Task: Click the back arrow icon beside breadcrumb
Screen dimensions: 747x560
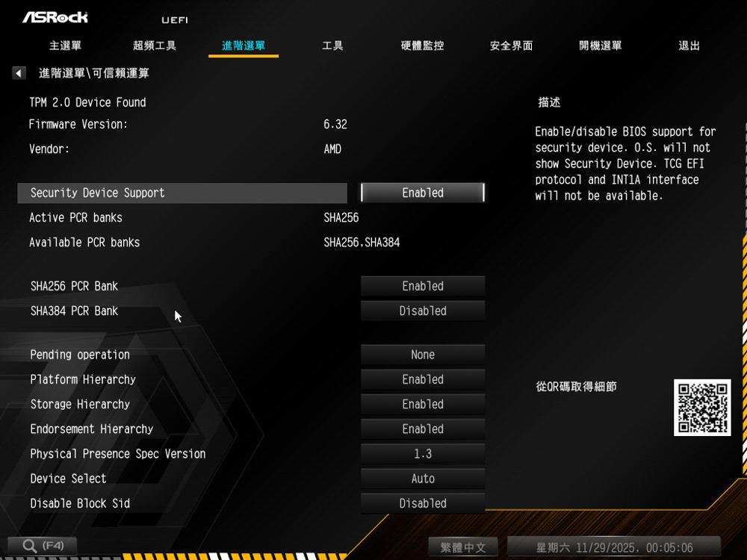Action: coord(19,73)
